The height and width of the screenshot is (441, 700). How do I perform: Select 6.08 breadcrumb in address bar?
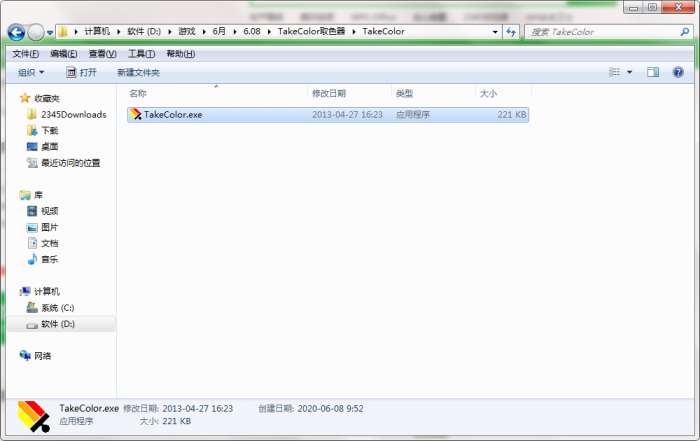[x=252, y=31]
